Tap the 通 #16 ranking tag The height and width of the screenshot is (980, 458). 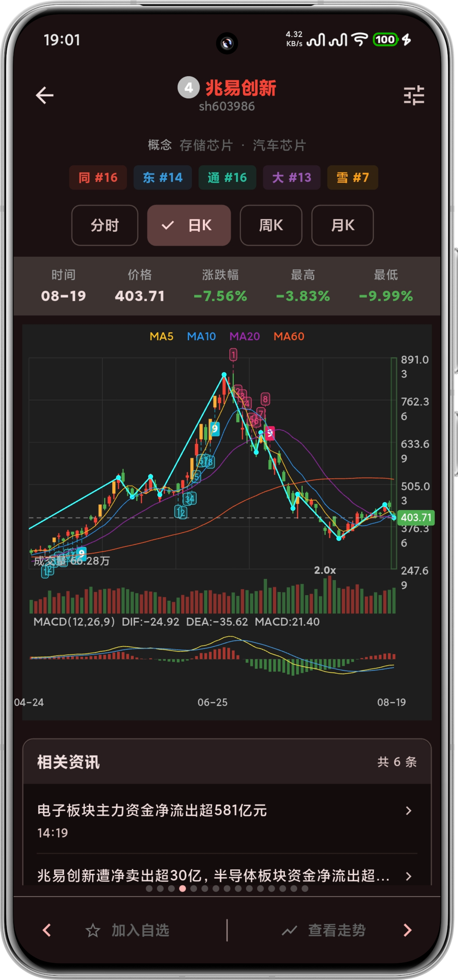[x=227, y=178]
